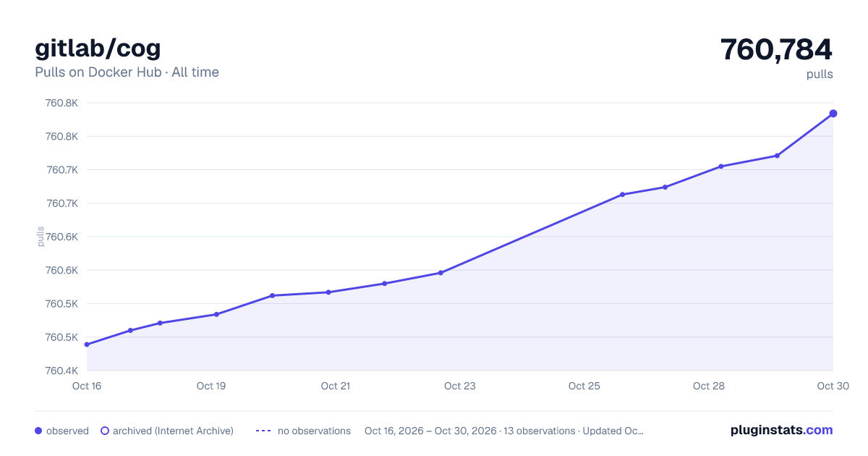Click the Oct 19 x-axis label
Image resolution: width=868 pixels, height=456 pixels.
(211, 386)
